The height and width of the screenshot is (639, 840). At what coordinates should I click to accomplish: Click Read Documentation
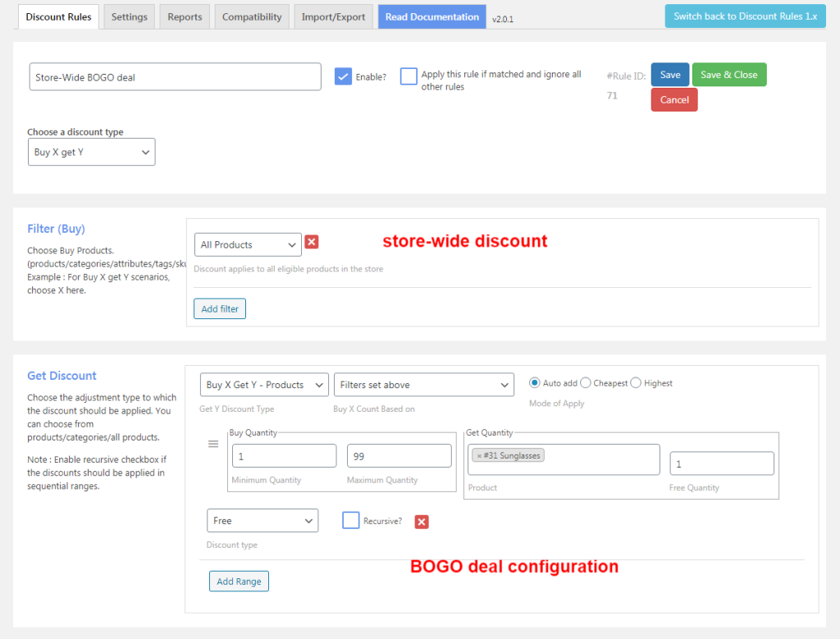tap(431, 16)
